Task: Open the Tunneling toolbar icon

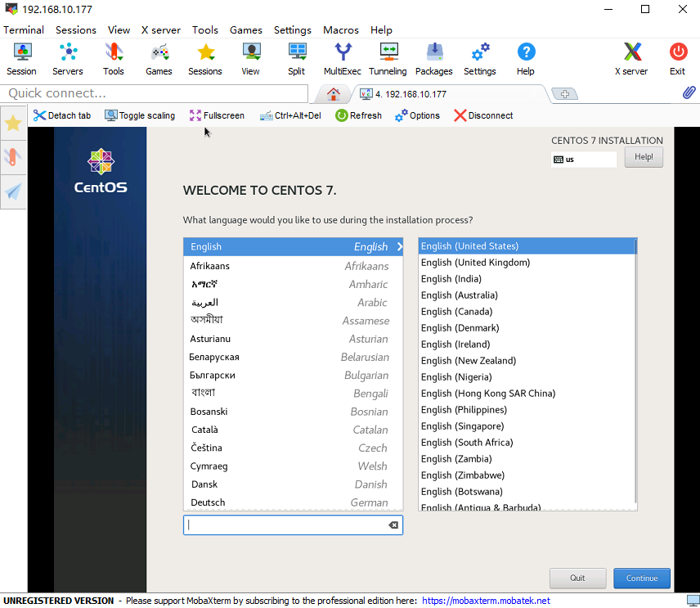Action: tap(388, 59)
